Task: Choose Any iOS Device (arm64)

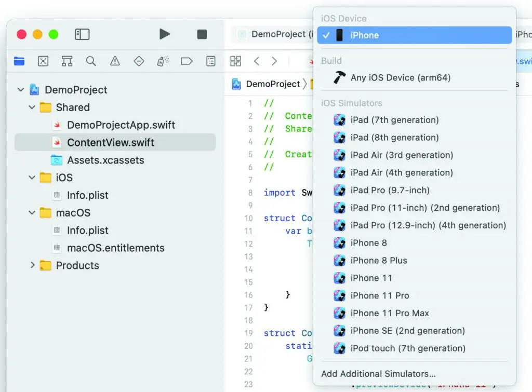Action: [x=400, y=78]
